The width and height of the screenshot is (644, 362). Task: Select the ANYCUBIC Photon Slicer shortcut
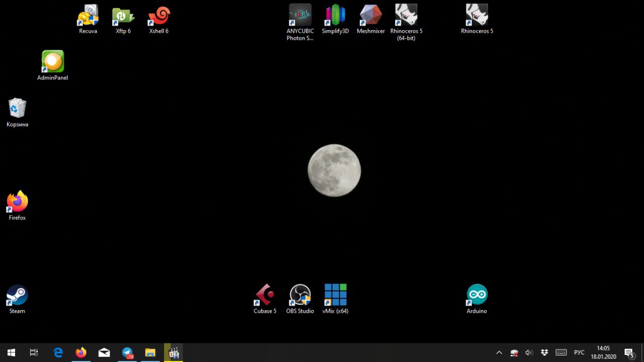(300, 23)
